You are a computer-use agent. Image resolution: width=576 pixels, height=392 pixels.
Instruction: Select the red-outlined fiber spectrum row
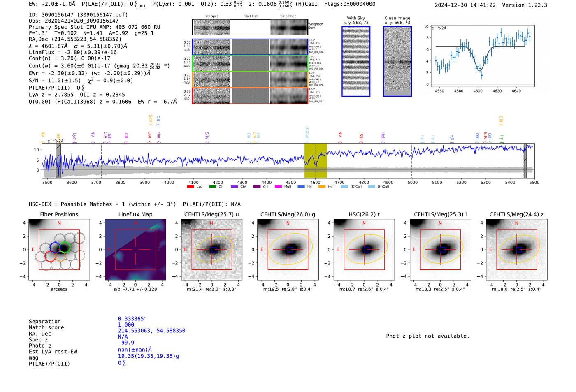coord(250,95)
